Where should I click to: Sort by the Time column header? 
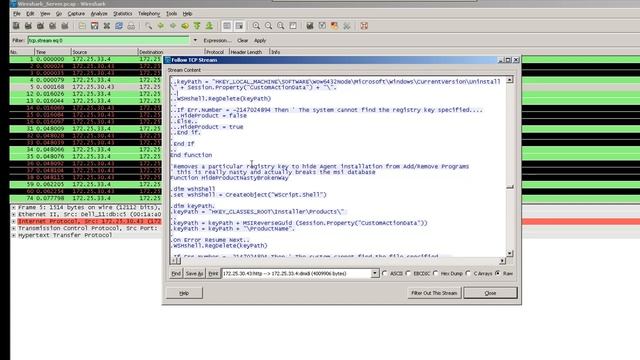53,52
